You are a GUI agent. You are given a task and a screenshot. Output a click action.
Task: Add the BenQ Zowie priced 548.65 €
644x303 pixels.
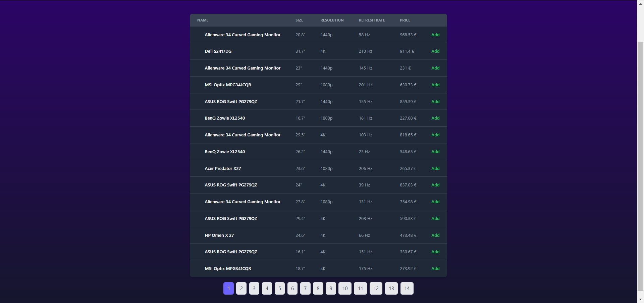pos(435,152)
